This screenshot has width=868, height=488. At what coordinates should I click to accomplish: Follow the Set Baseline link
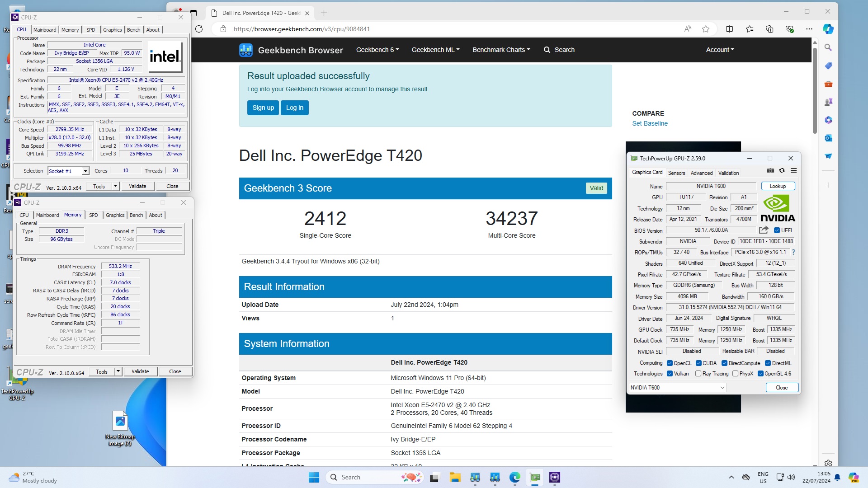tap(650, 123)
